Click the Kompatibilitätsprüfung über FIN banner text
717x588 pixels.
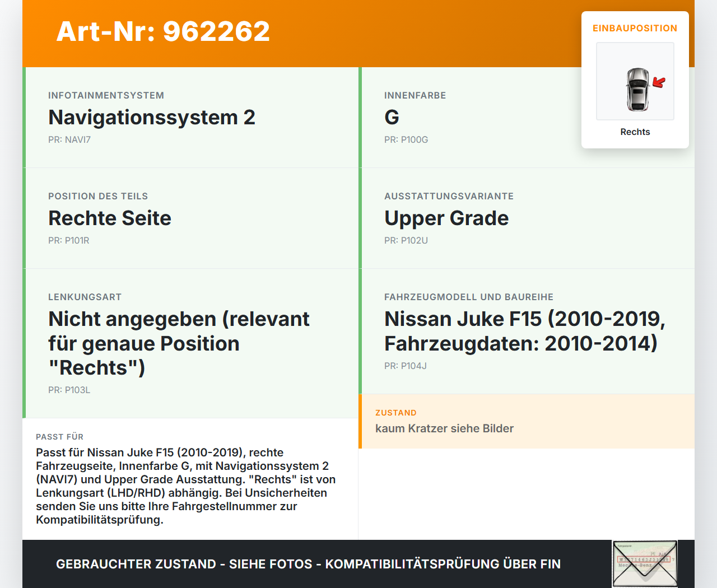[308, 564]
